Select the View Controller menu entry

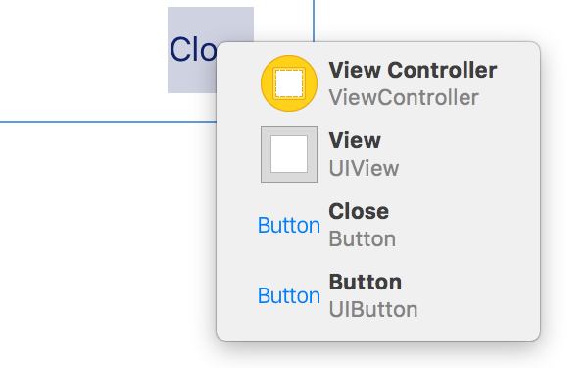tap(378, 83)
